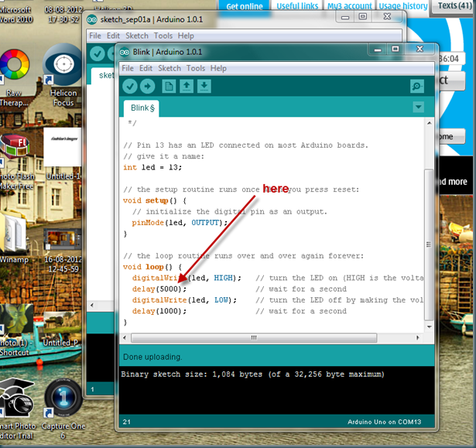This screenshot has height=448, width=476.
Task: Click the Done uploading status message
Action: [152, 357]
